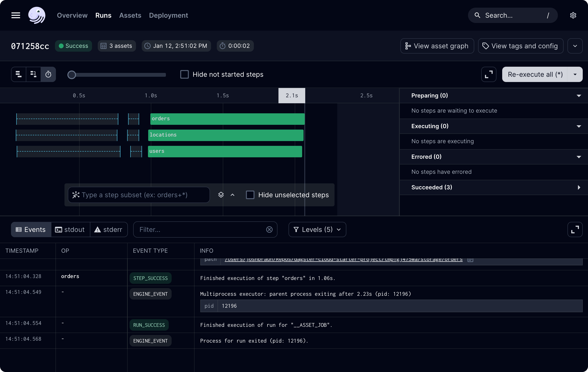588x372 pixels.
Task: Click the Jan 12 timestamp tag
Action: 176,46
